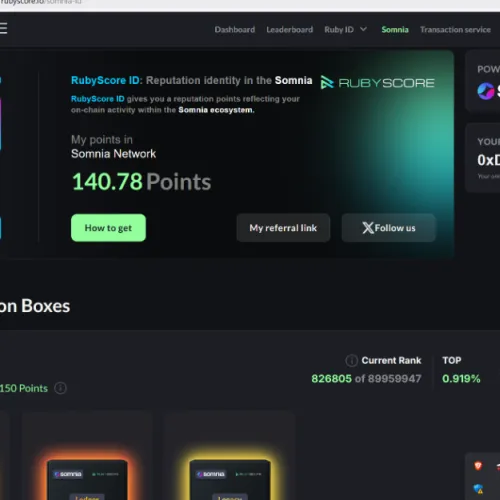This screenshot has height=500, width=500.
Task: Click the round purple-blue logo under POW
Action: coord(486,91)
